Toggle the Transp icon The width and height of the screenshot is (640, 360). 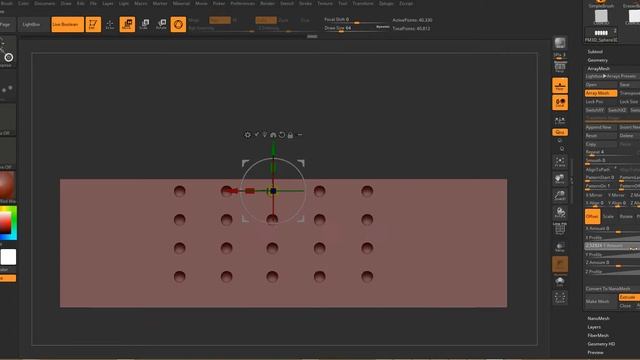560,247
